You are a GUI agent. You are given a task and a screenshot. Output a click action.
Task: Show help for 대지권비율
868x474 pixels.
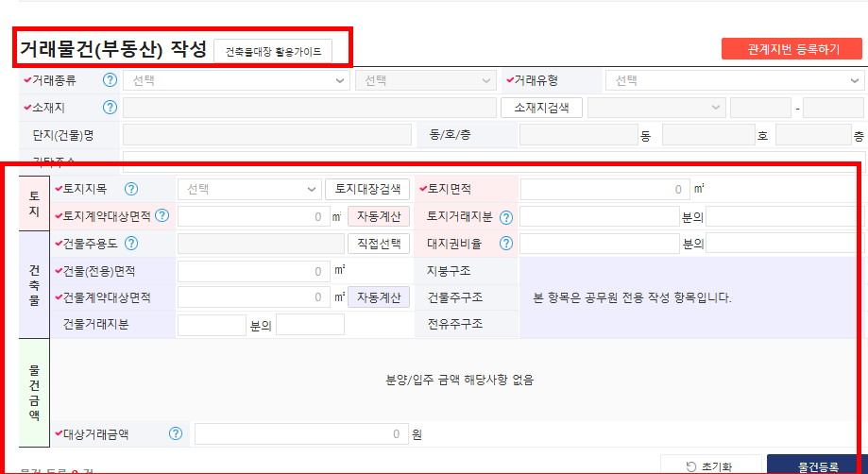[x=506, y=244]
